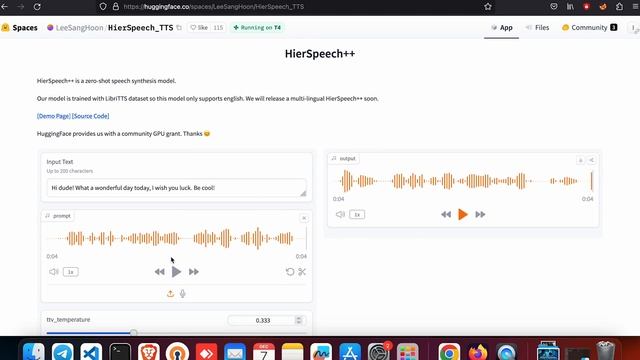Viewport: 640px width, 360px height.
Task: Change the output playback speed 1x
Action: 357,214
